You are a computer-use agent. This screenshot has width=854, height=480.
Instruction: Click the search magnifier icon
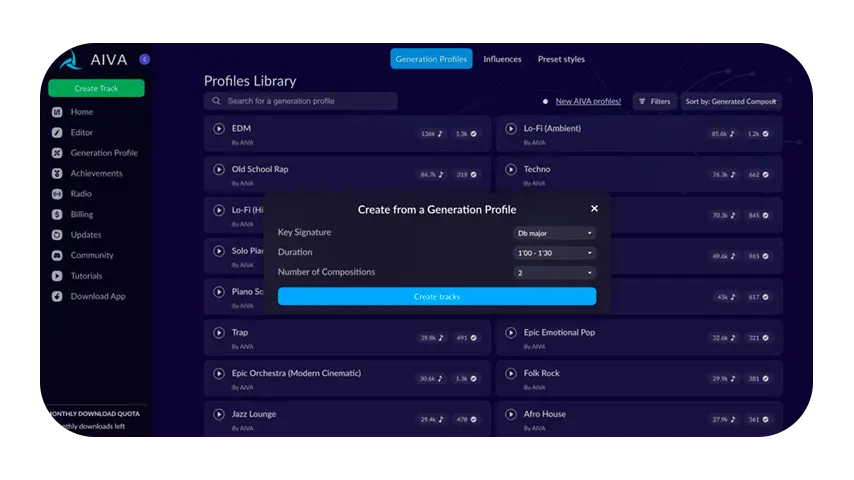point(216,101)
